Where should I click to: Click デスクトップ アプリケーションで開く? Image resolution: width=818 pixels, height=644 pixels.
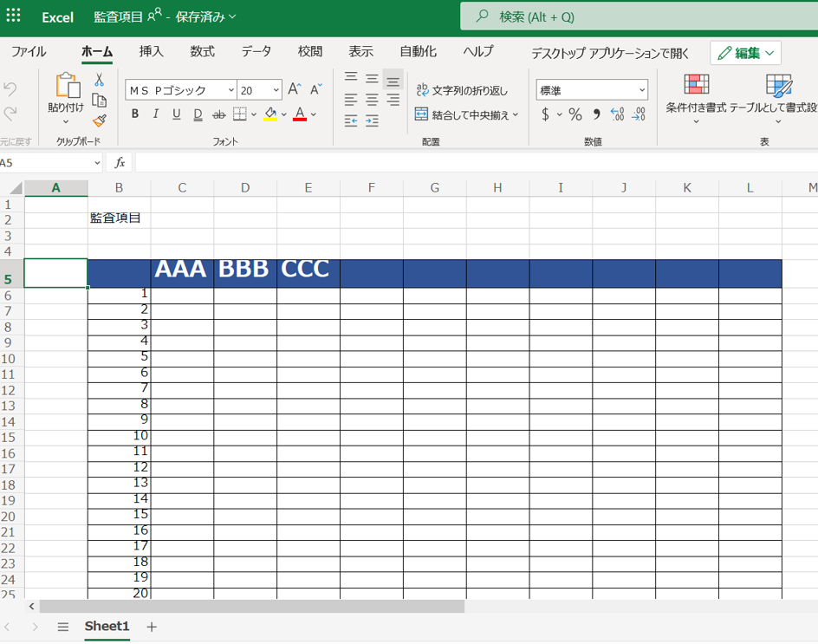click(x=610, y=53)
